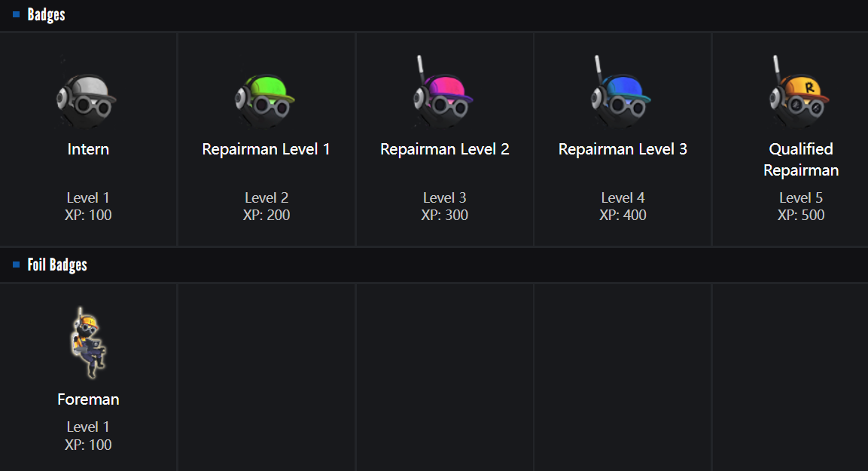Click the blue square beside Badges header

[17, 14]
